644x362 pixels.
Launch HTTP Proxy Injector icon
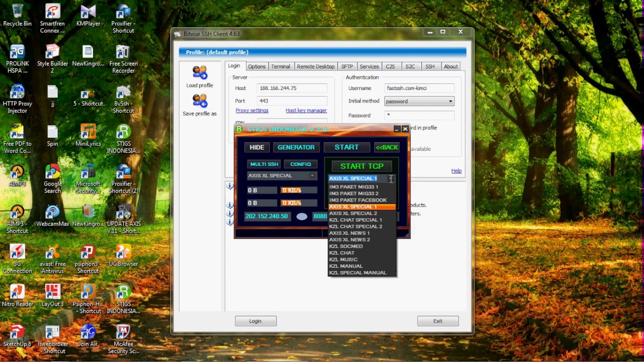17,99
